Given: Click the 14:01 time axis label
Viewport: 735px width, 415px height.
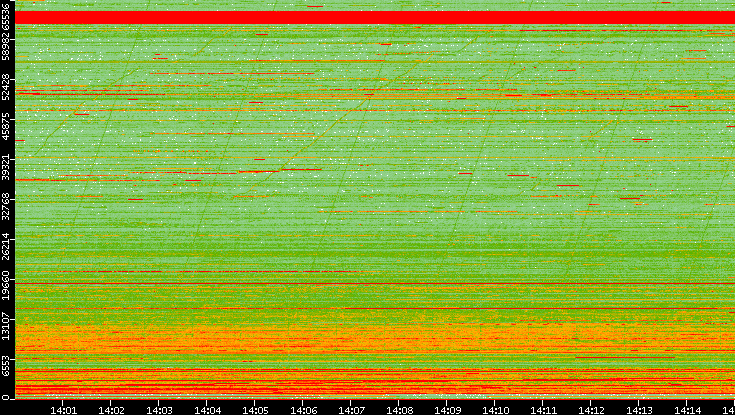Looking at the screenshot, I should (x=63, y=410).
